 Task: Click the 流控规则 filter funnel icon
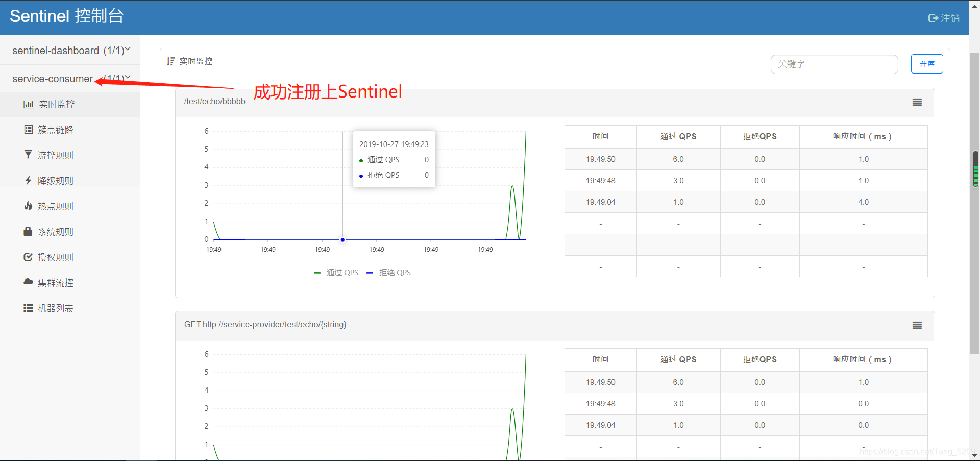(28, 154)
